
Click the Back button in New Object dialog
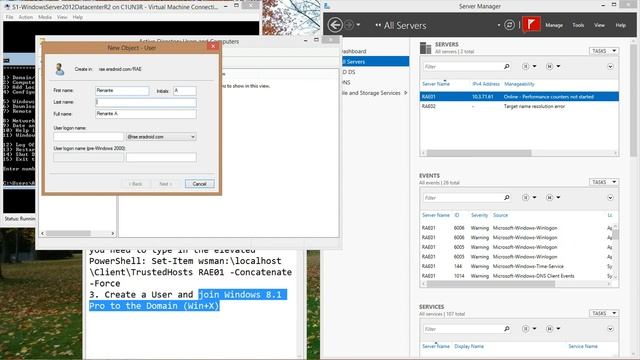click(136, 184)
